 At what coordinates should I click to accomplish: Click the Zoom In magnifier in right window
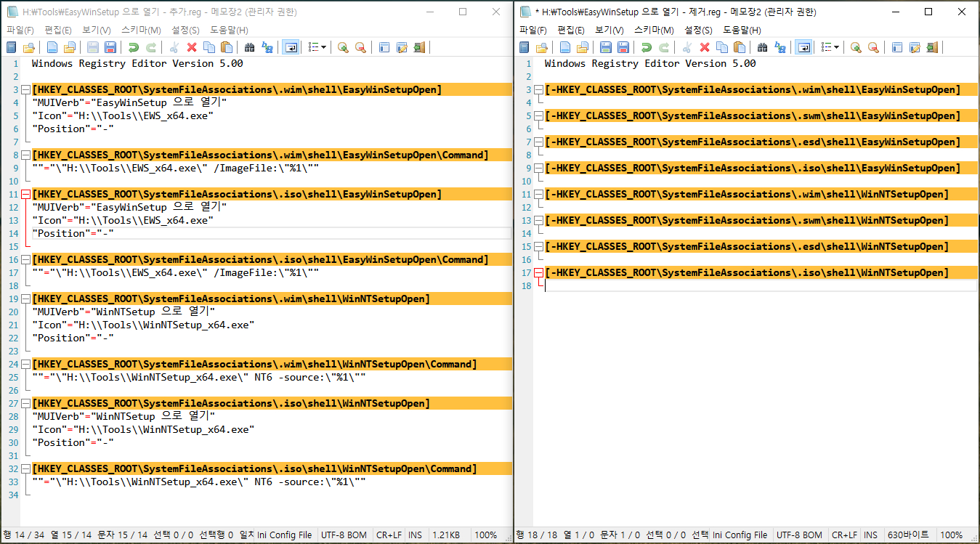point(856,47)
